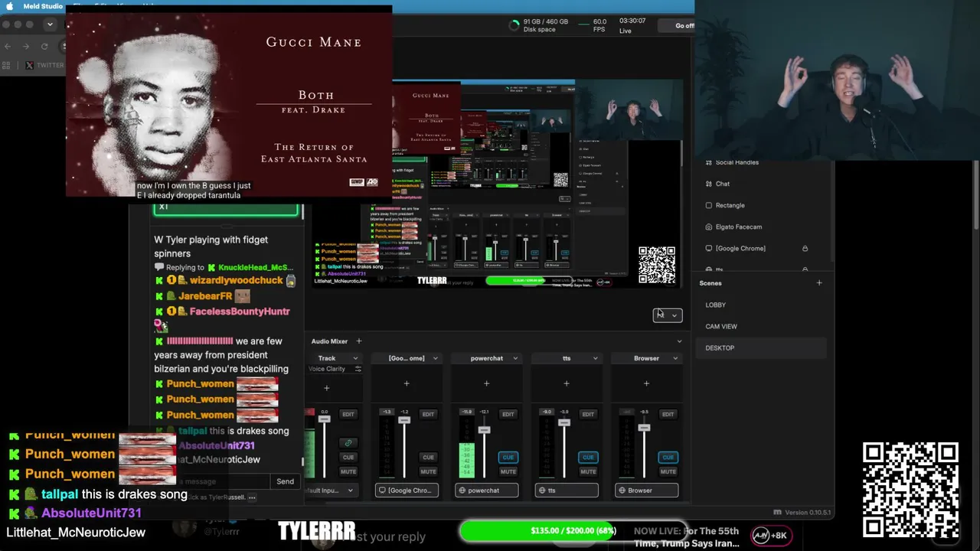The height and width of the screenshot is (551, 980).
Task: Click the stream preview canvas
Action: pyautogui.click(x=497, y=184)
